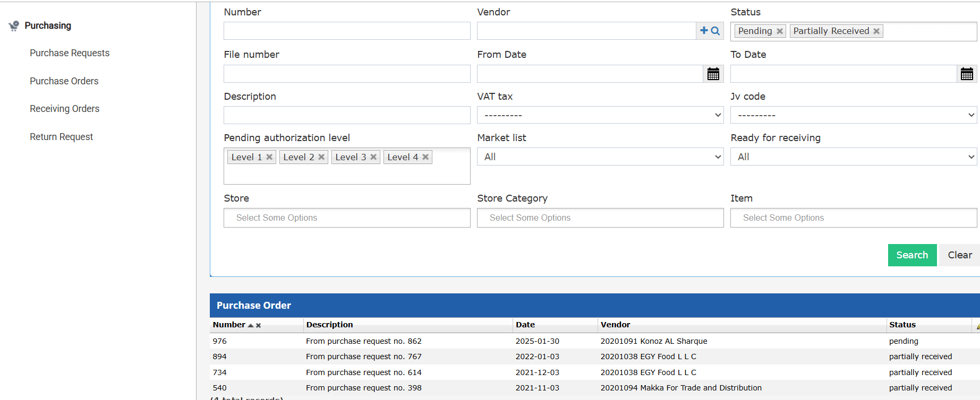Open Purchase Requests in the sidebar
980x400 pixels.
coord(70,53)
